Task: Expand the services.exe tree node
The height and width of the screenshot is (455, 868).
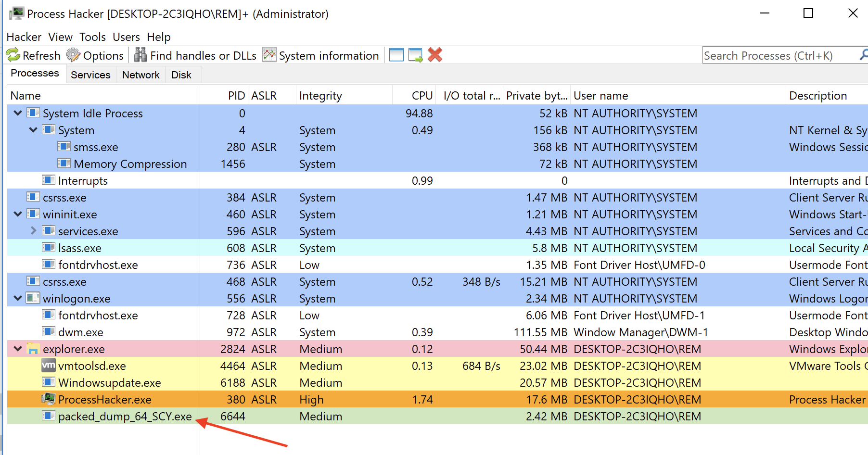Action: click(33, 231)
